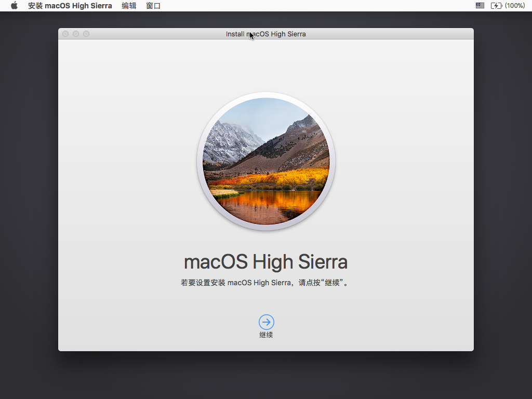
Task: Open the 编辑 menu
Action: (129, 6)
